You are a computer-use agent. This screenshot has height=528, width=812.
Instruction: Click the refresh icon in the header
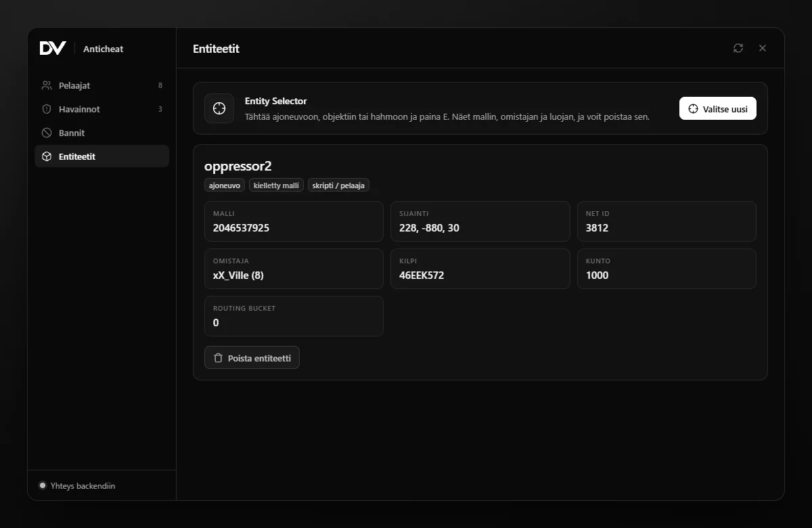pyautogui.click(x=738, y=48)
